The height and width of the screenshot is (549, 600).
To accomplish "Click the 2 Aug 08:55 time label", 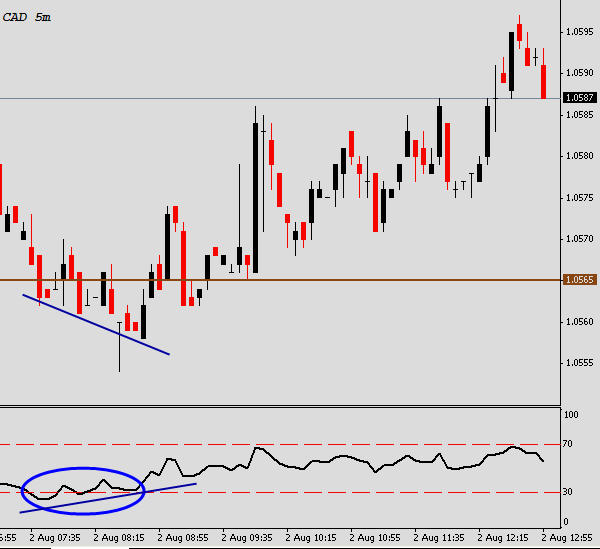I will (183, 538).
